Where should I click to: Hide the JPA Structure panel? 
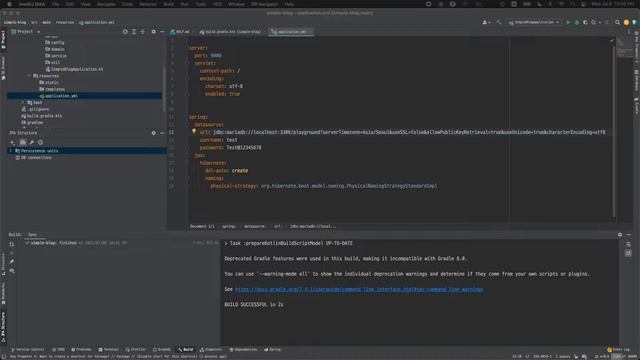click(x=162, y=133)
